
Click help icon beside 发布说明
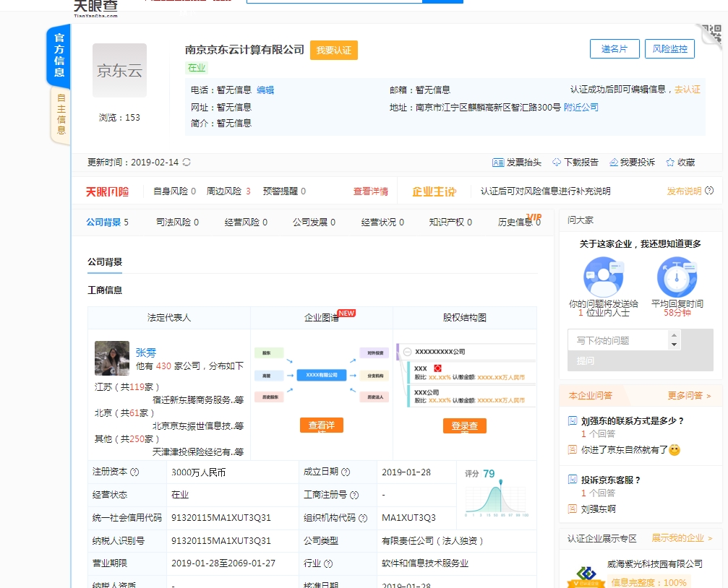point(709,191)
